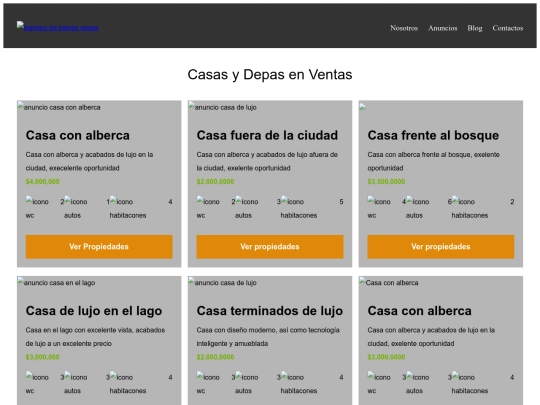
Task: Click Ver propiedades for Casa frente al bosque
Action: tap(441, 247)
